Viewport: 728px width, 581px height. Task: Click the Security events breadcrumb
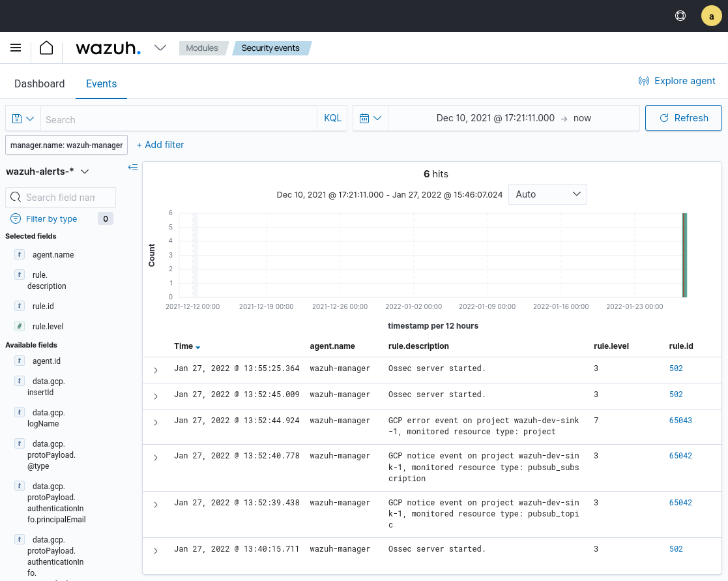pyautogui.click(x=270, y=48)
